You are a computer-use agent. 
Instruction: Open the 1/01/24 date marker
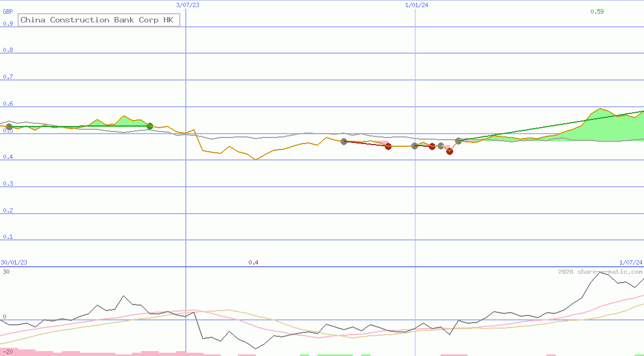pyautogui.click(x=415, y=5)
